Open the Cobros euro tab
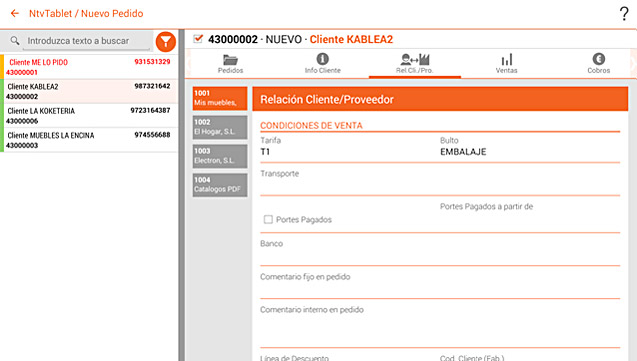Viewport: 637px width, 361px height. point(598,64)
